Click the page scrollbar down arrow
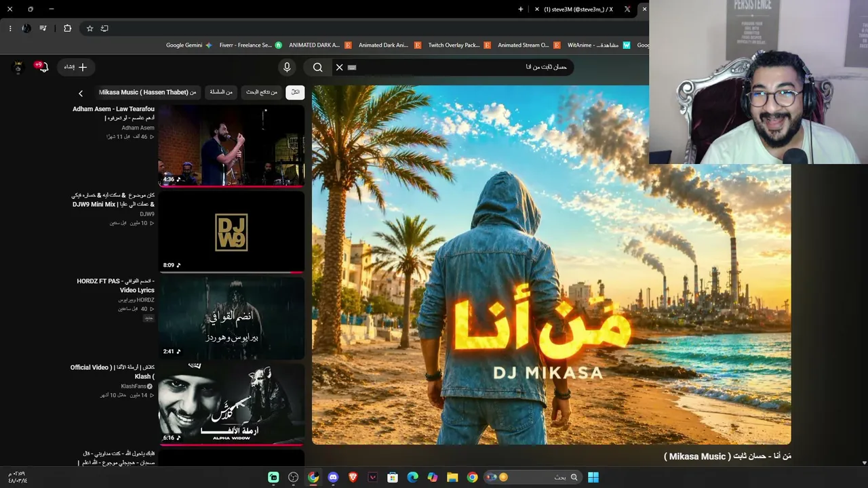 tap(864, 463)
